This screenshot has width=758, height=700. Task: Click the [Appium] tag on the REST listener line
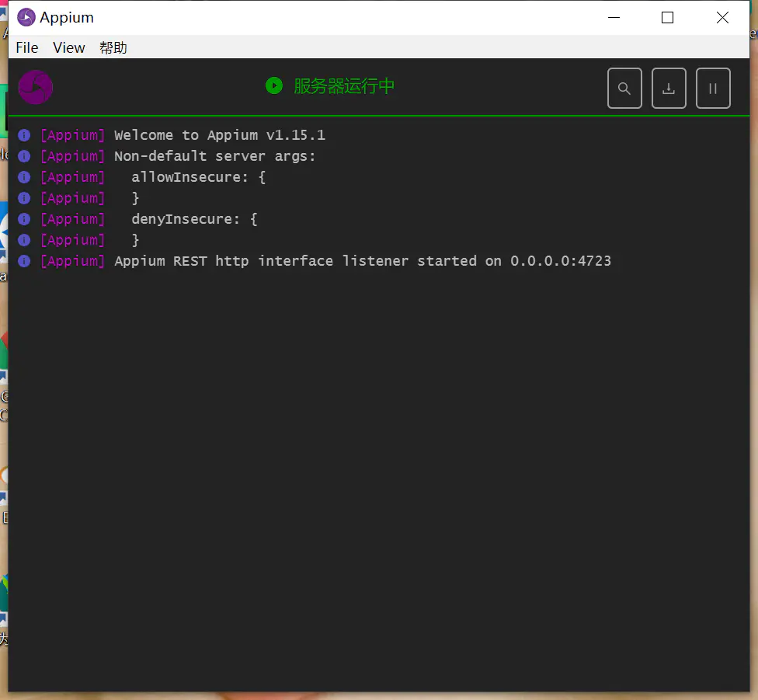tap(72, 261)
